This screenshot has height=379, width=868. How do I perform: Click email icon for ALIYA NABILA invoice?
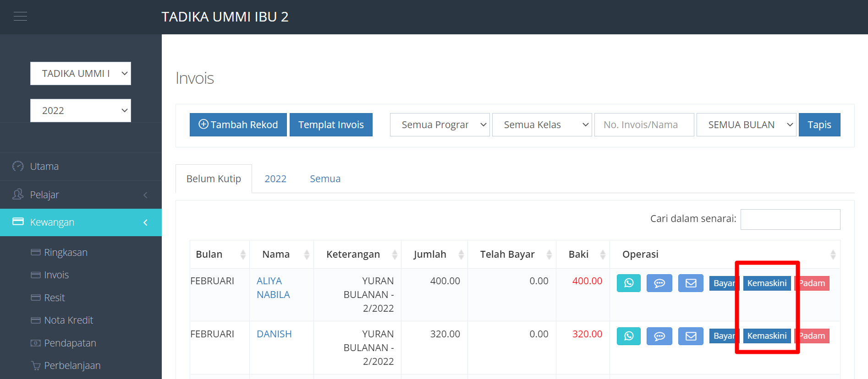[691, 283]
